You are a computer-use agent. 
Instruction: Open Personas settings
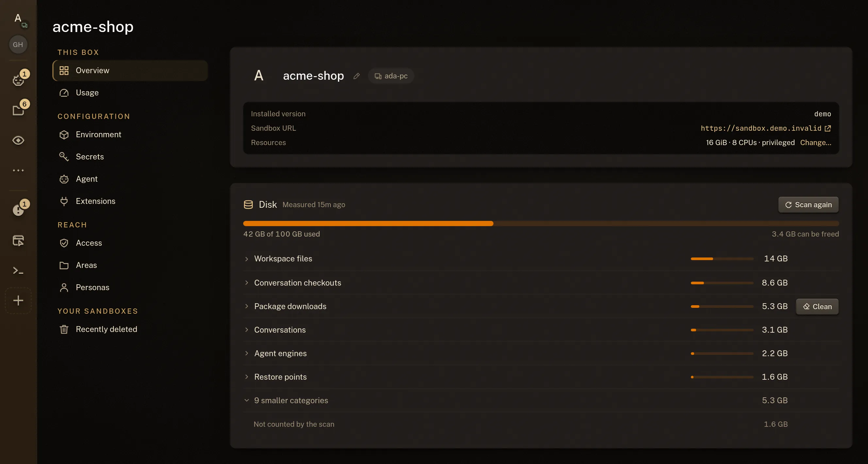[130, 288]
